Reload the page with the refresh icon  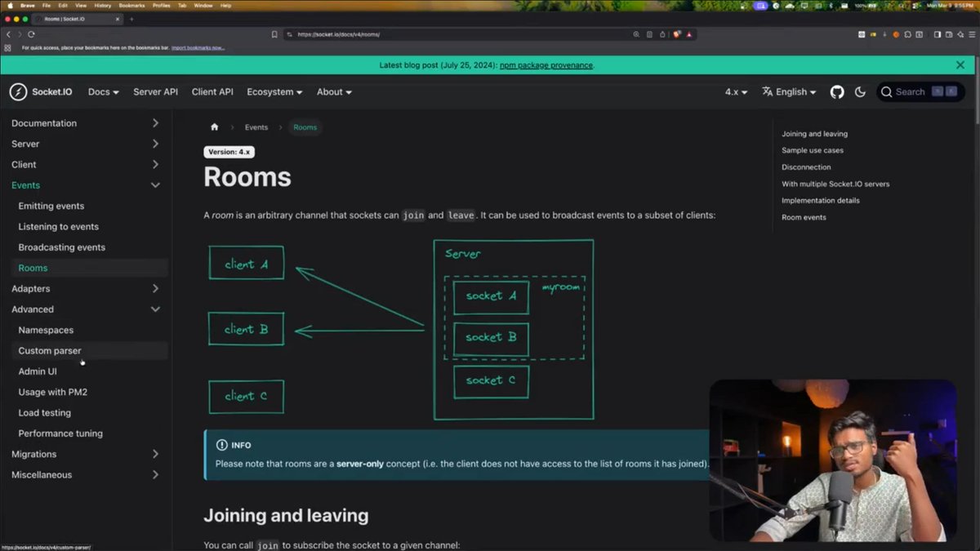[31, 34]
